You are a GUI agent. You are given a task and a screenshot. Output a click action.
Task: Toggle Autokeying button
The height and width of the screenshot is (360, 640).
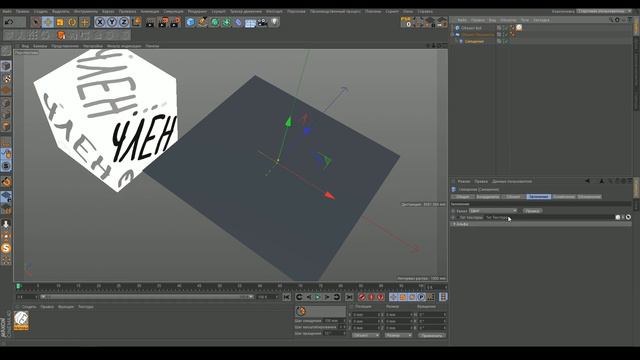click(371, 297)
